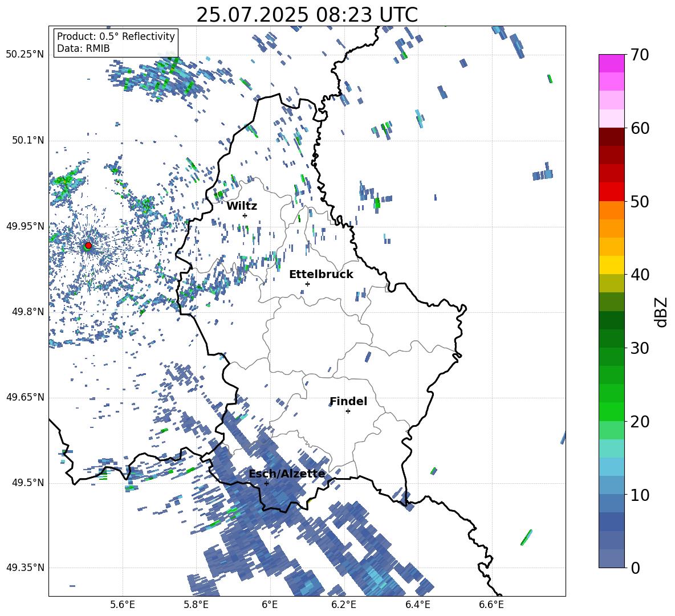This screenshot has height=616, width=675.
Task: Click the 49.65°N latitude label
Action: [x=25, y=397]
